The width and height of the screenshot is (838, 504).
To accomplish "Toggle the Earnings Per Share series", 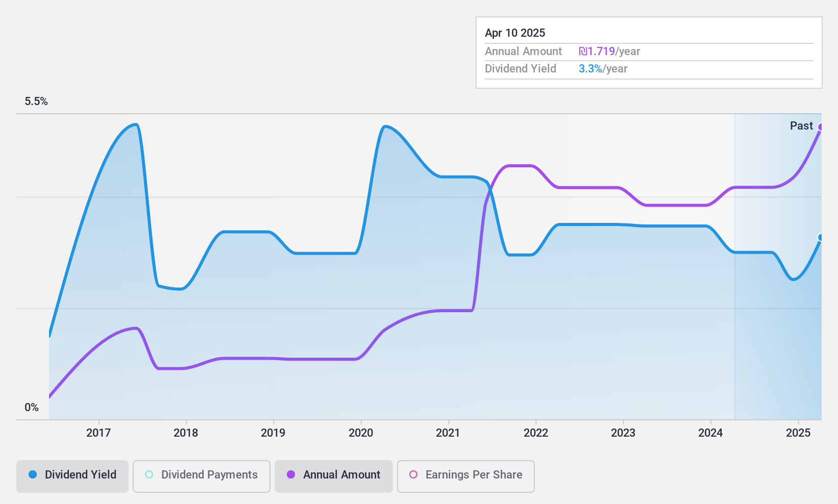I will pos(466,476).
